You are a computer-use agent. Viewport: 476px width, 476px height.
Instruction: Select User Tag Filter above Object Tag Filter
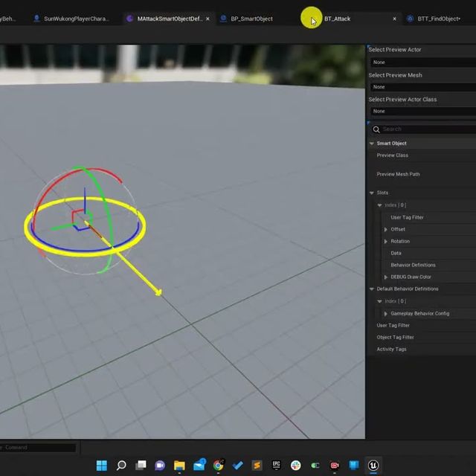pyautogui.click(x=422, y=326)
